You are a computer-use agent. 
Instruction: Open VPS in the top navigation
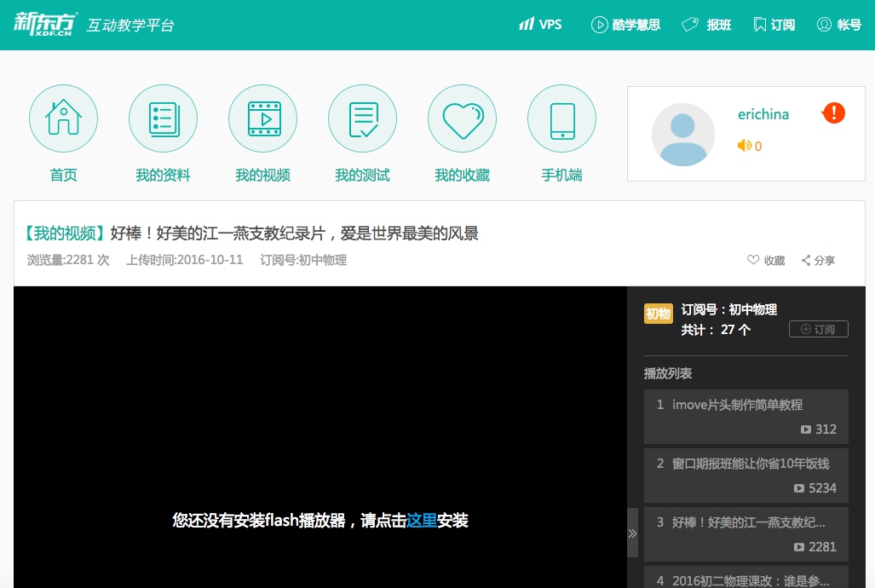(x=540, y=25)
